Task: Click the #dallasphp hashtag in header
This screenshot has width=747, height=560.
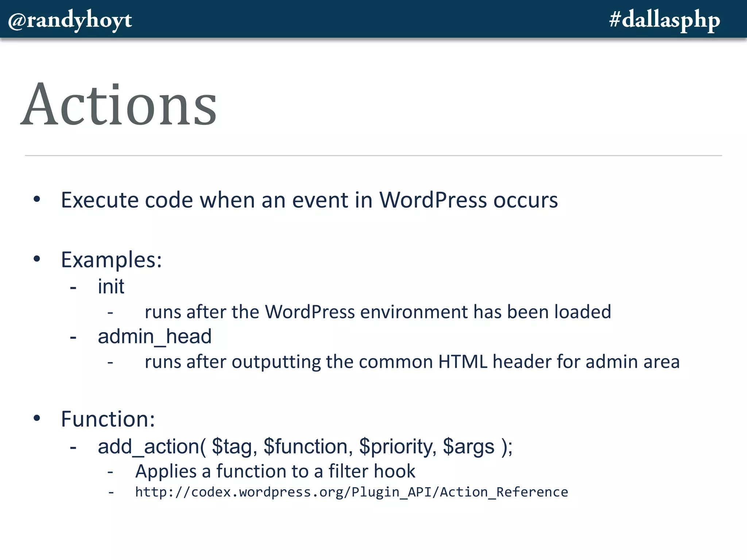Action: (665, 20)
